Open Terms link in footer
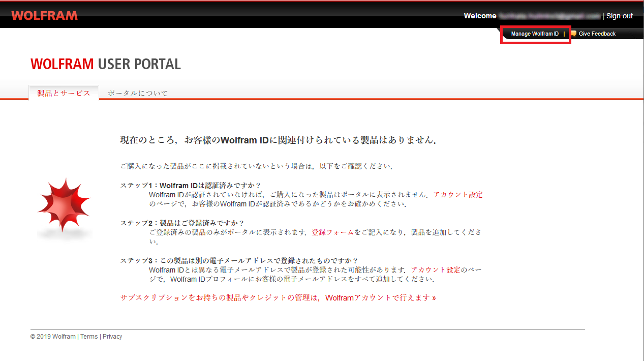Image resolution: width=644 pixels, height=361 pixels. coord(89,337)
